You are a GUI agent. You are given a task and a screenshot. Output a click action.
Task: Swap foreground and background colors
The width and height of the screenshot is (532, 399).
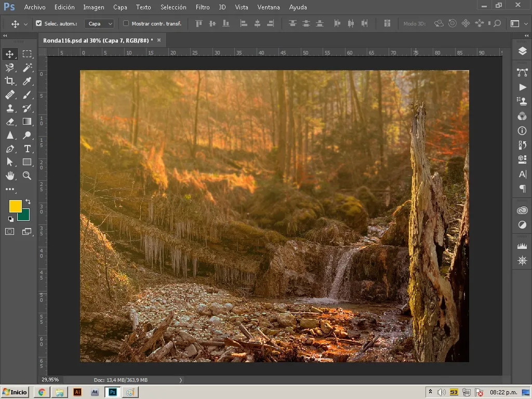28,202
